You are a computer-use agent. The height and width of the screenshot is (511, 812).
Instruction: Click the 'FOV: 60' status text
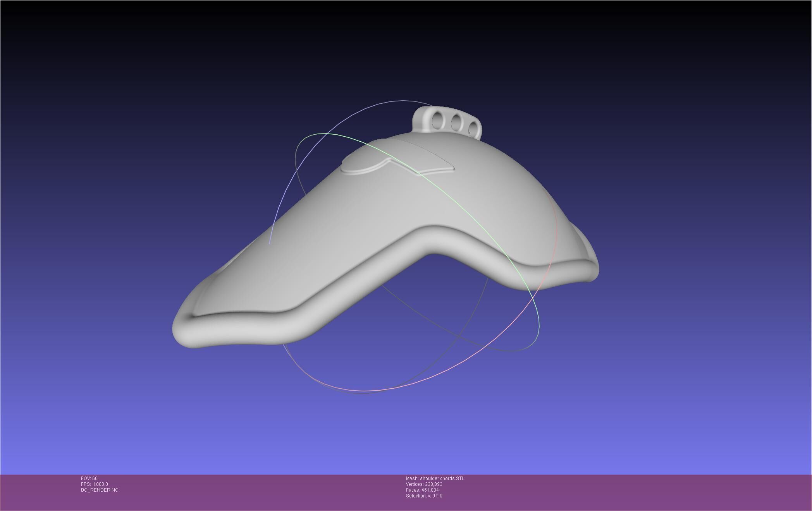pyautogui.click(x=89, y=478)
